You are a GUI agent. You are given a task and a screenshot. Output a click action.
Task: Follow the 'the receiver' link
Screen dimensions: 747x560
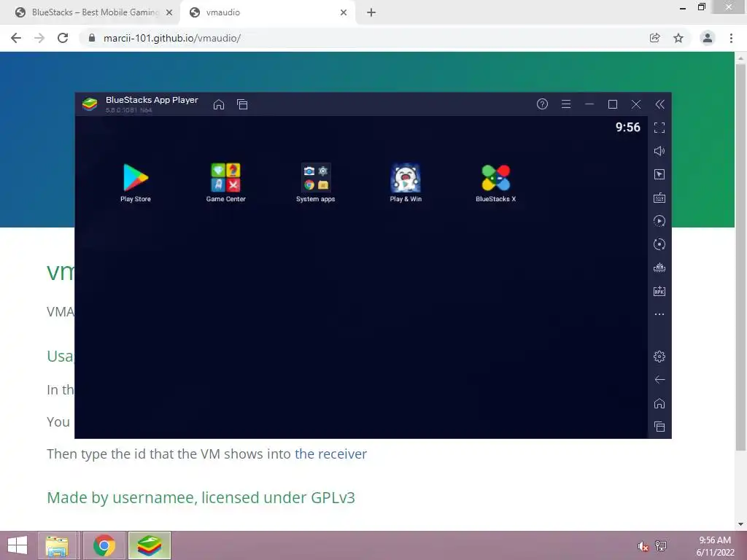[330, 454]
